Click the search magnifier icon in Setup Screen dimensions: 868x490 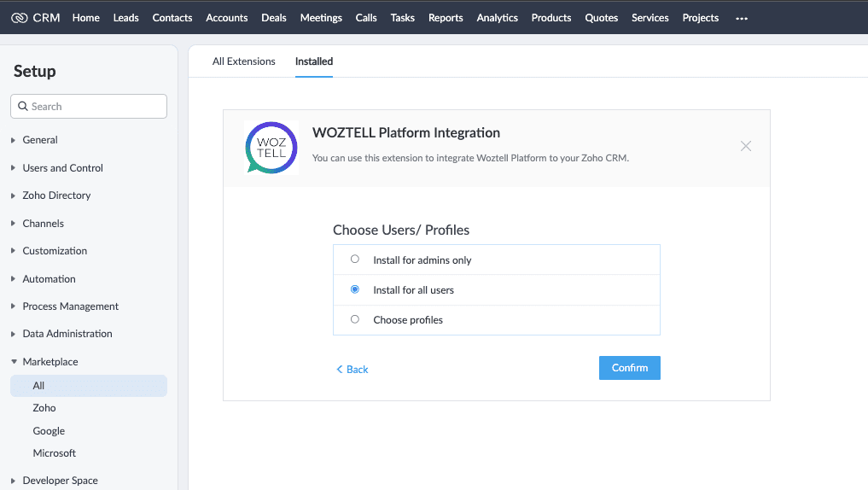[x=23, y=107]
